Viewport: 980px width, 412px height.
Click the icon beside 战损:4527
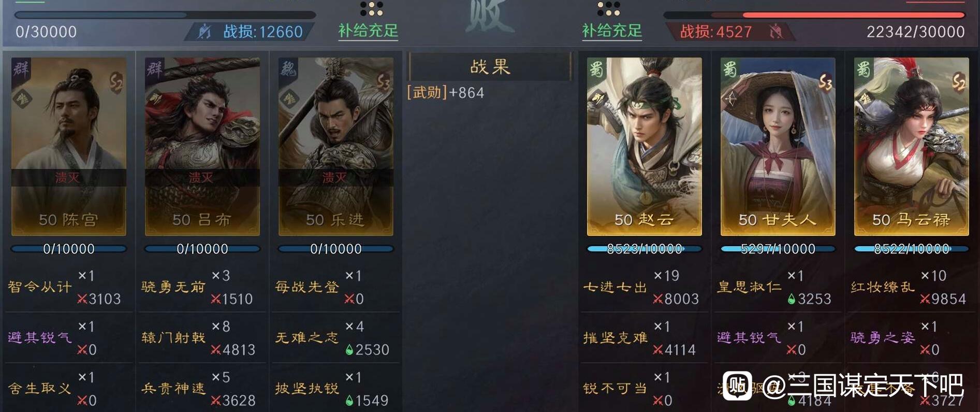coord(776,32)
